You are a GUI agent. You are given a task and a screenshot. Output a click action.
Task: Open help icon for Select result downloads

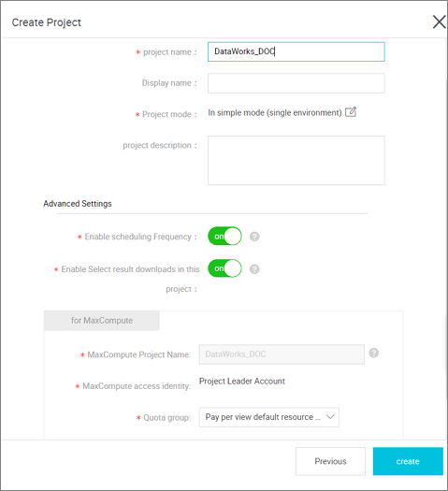254,269
